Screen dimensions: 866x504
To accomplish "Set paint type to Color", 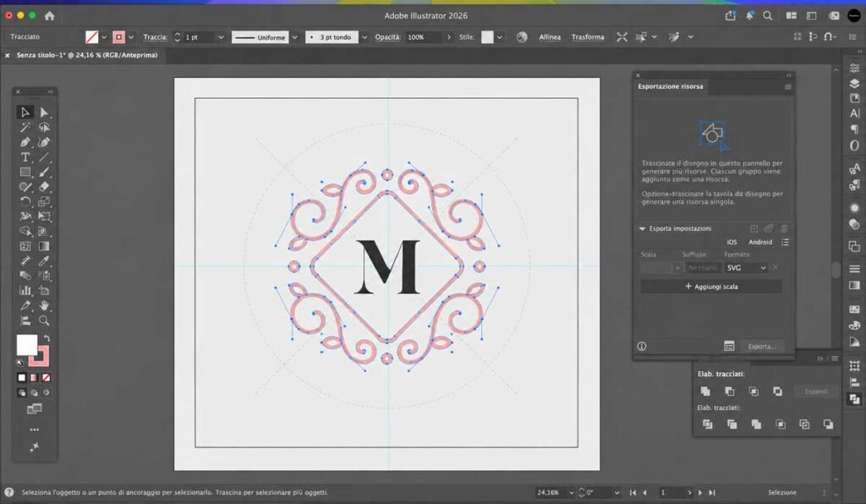I will click(x=21, y=378).
